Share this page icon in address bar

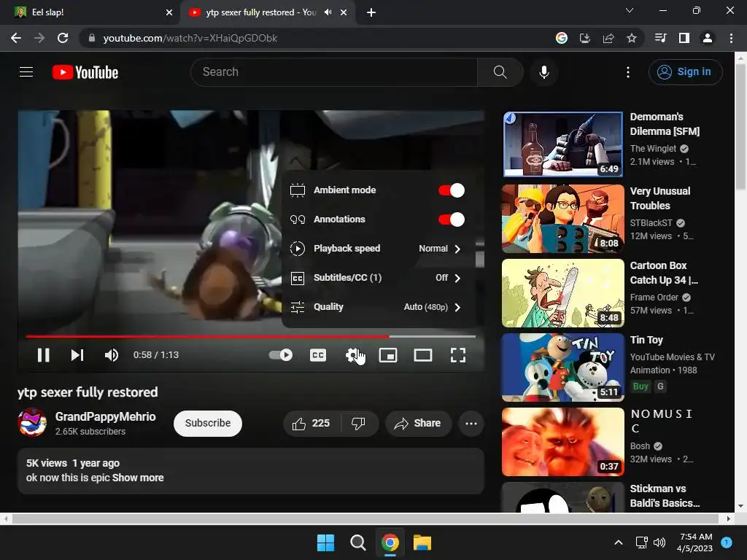pyautogui.click(x=608, y=38)
